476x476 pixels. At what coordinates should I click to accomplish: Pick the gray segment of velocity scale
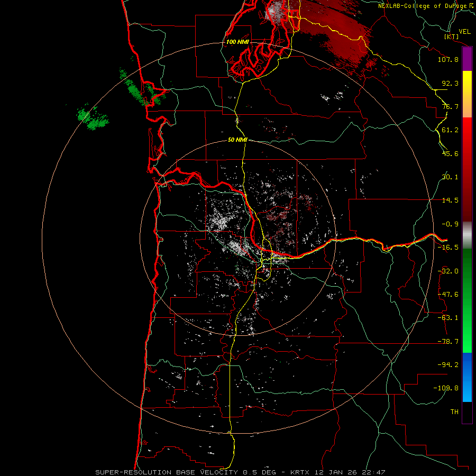click(467, 235)
